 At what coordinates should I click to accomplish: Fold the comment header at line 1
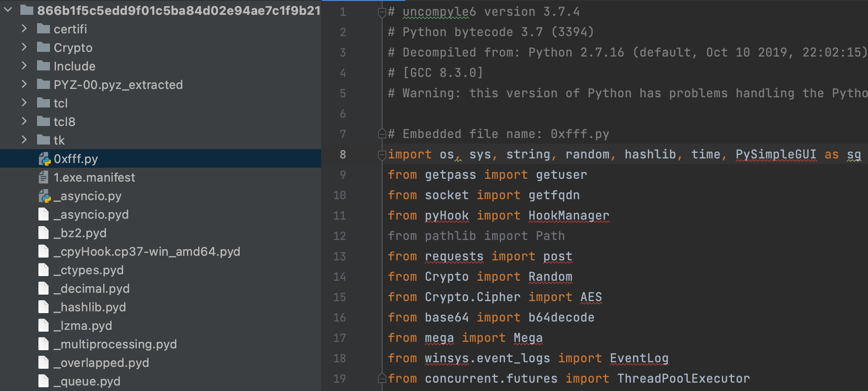click(382, 13)
